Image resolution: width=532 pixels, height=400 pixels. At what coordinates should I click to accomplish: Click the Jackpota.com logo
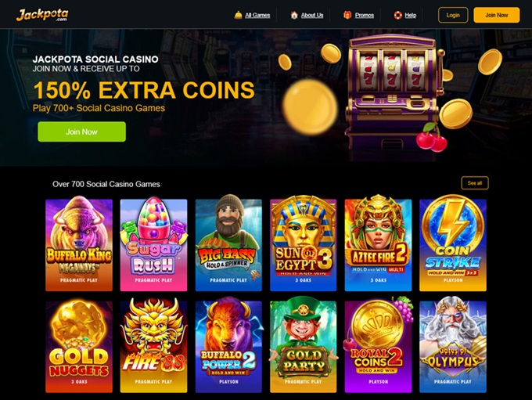point(42,15)
